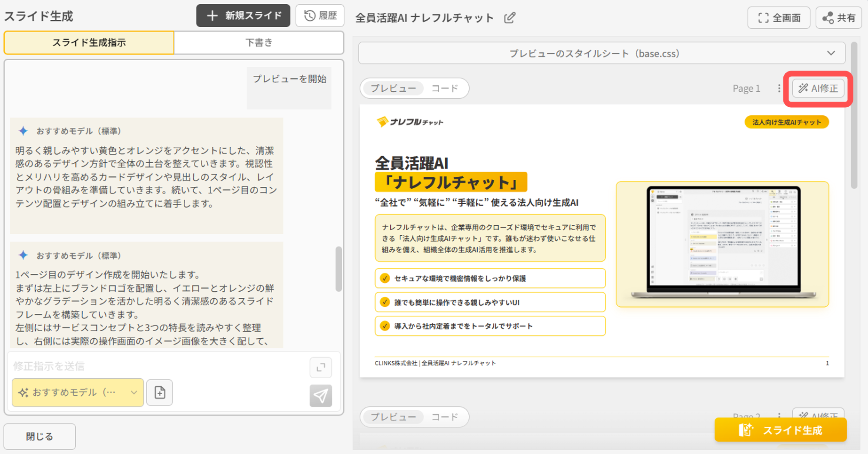This screenshot has width=868, height=454.
Task: Click the 法人向け生成AIチャット badge
Action: (x=786, y=122)
